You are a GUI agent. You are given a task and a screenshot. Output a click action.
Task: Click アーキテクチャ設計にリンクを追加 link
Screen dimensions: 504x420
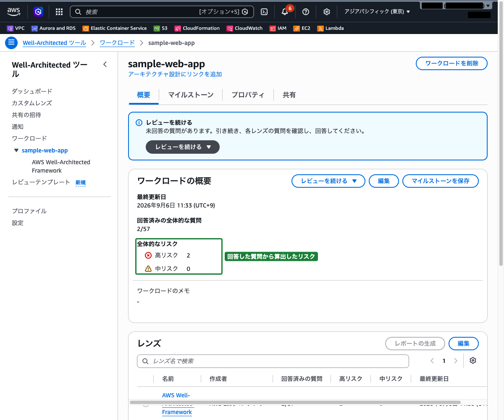click(x=175, y=74)
